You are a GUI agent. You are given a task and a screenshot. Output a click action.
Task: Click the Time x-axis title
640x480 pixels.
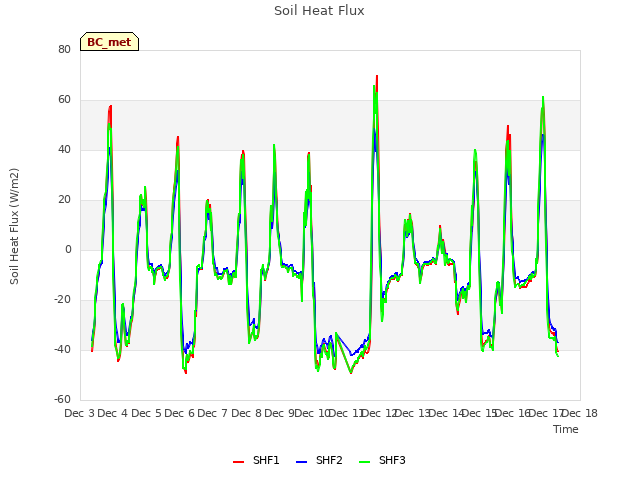tap(566, 429)
